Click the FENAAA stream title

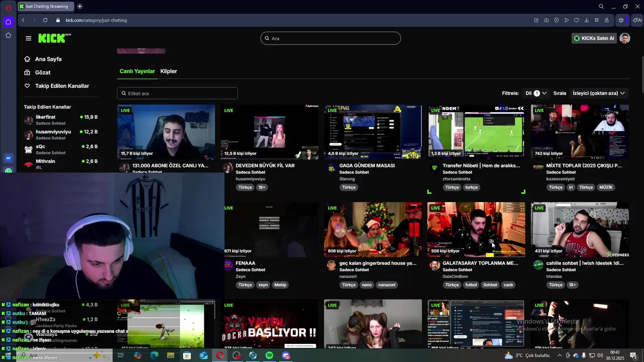[246, 263]
